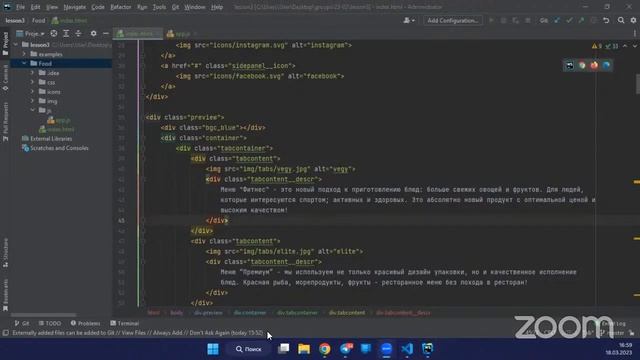640x360 pixels.
Task: Select index.html in the project tree
Action: [57, 129]
